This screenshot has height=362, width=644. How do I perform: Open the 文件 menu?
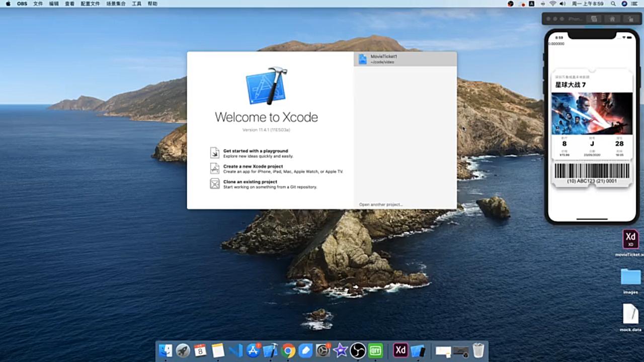click(x=38, y=4)
